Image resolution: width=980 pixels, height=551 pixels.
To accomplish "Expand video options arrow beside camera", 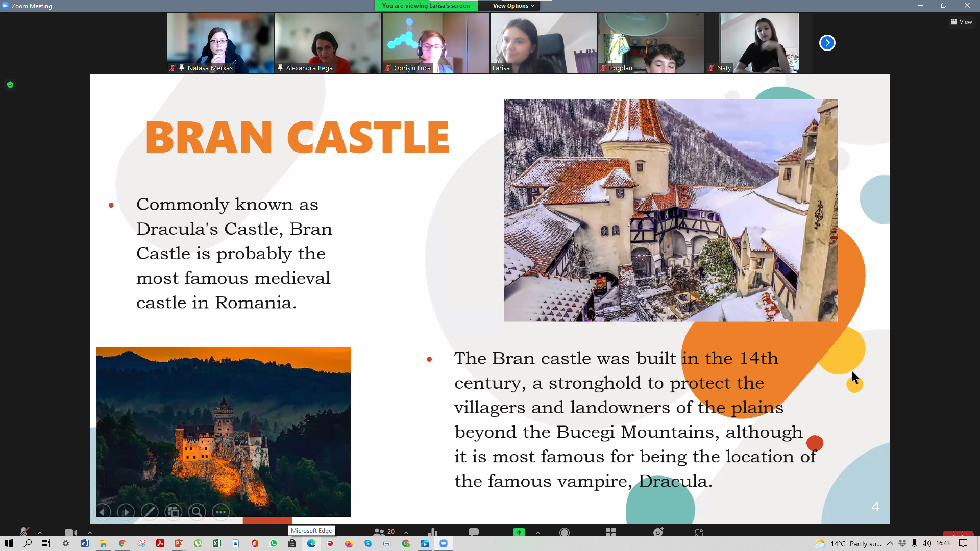I will [90, 532].
